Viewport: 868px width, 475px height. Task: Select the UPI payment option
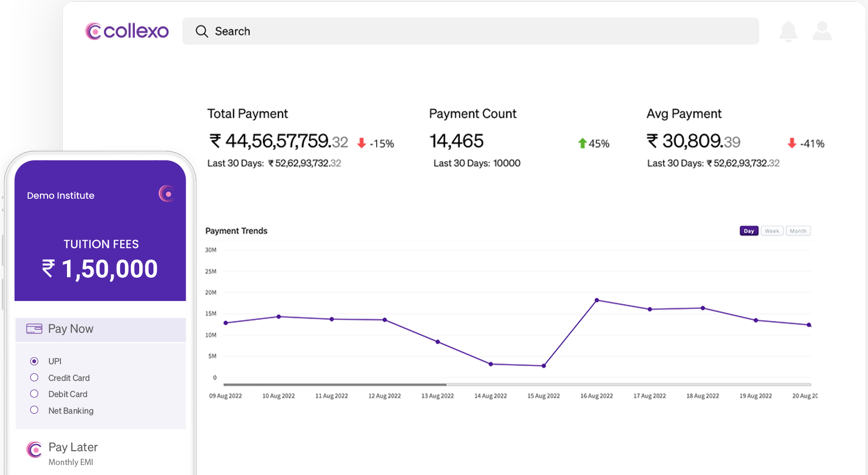(x=34, y=361)
